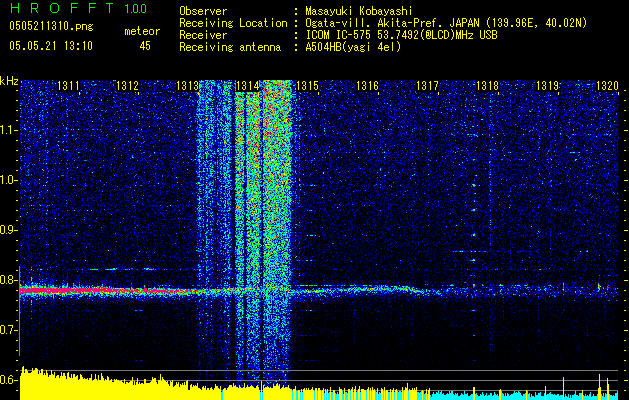This screenshot has width=629, height=400.
Task: Click the 1318 time marker
Action: click(487, 85)
